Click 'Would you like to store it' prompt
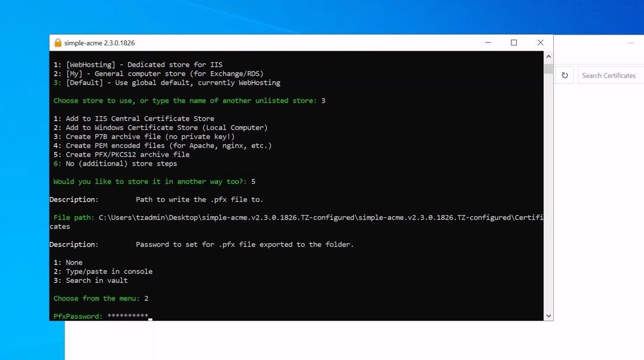Screen dimensions: 644x360 [x=155, y=182]
